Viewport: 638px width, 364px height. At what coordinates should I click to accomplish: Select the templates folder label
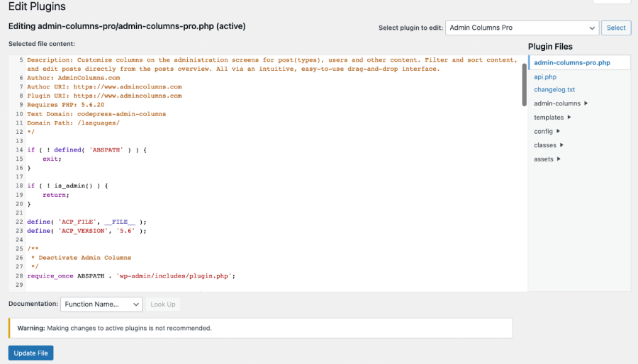coord(549,118)
